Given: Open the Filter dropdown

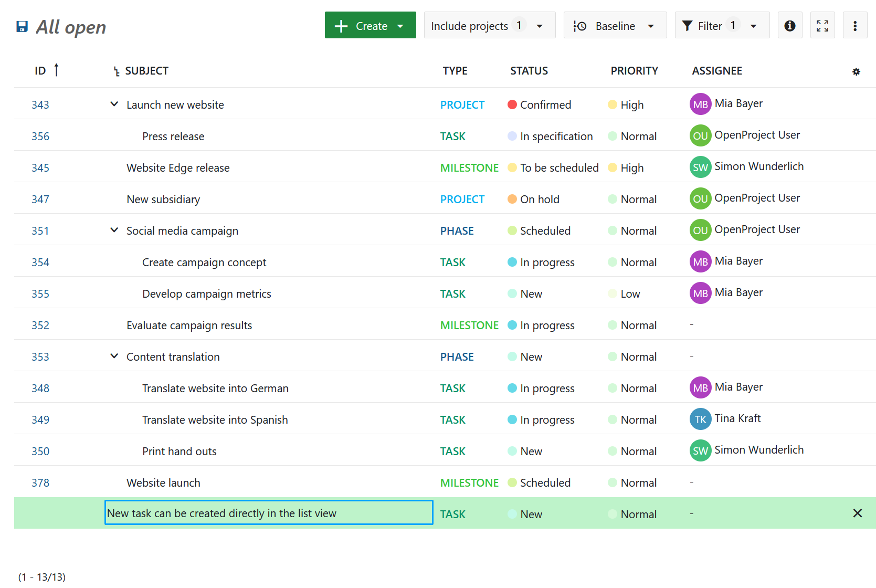Looking at the screenshot, I should tap(722, 25).
